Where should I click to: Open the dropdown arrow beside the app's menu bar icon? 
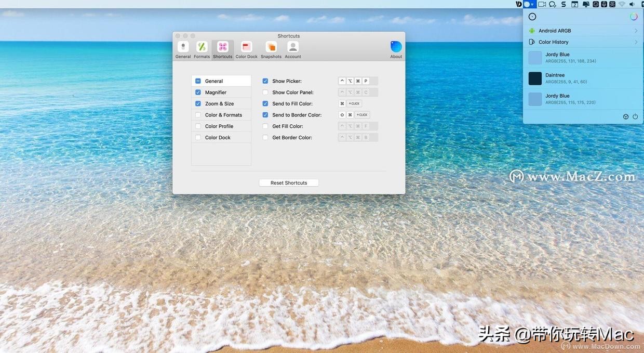[532, 4]
